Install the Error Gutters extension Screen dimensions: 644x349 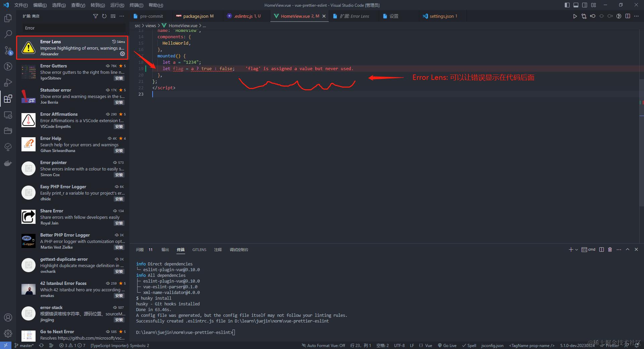(119, 78)
